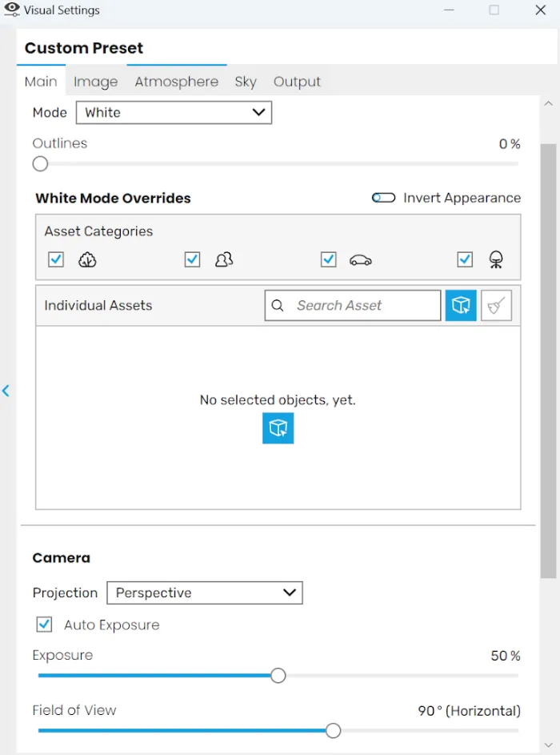Click the vehicles category car icon
This screenshot has height=755, width=560.
361,259
